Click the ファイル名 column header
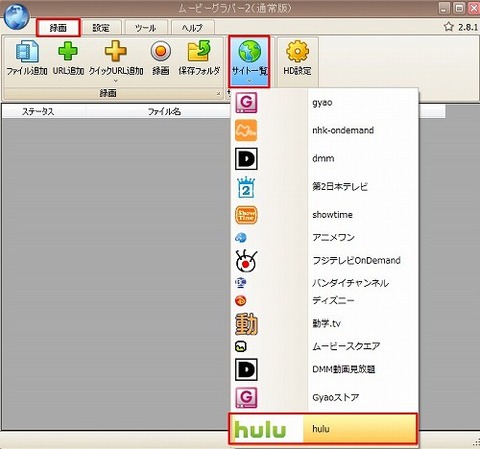The width and height of the screenshot is (480, 449). [164, 111]
